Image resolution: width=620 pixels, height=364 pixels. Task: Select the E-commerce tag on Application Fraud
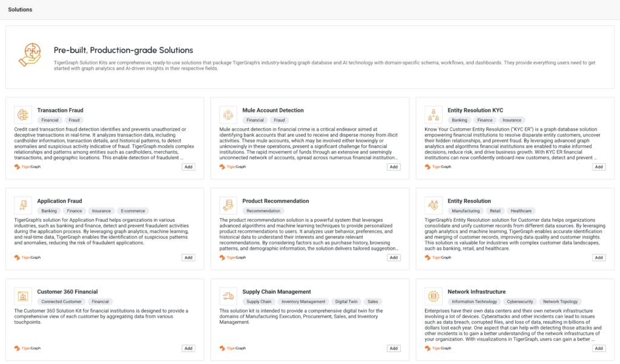point(133,211)
